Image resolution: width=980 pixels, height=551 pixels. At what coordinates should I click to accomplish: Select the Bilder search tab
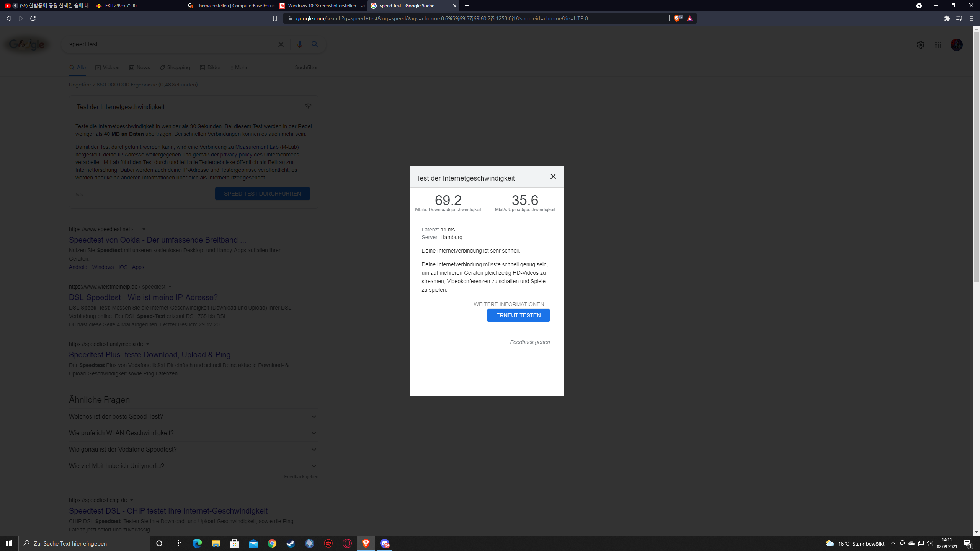(211, 68)
